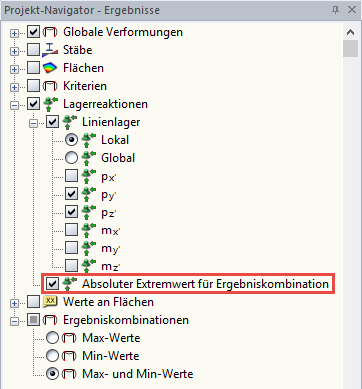362x389 pixels.
Task: Click the vertical scrollbar thumb
Action: [350, 49]
